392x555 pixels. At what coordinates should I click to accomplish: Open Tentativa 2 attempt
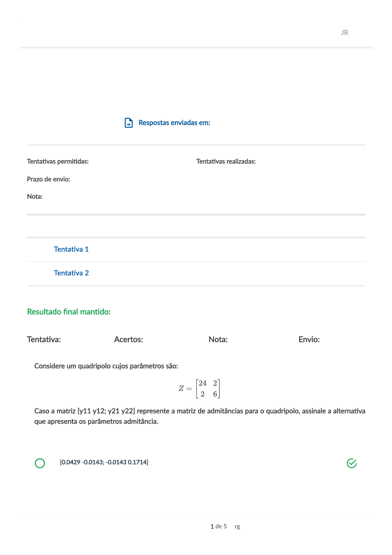(x=71, y=273)
